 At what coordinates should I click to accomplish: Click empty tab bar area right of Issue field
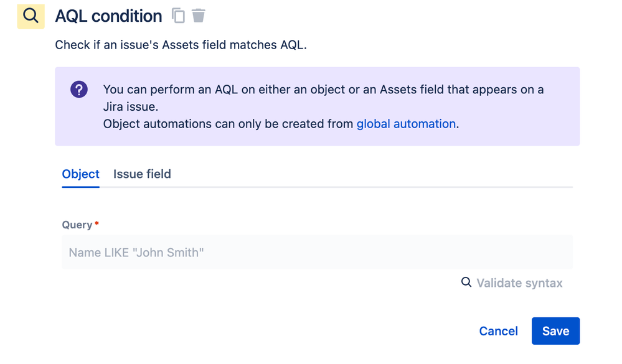point(374,174)
